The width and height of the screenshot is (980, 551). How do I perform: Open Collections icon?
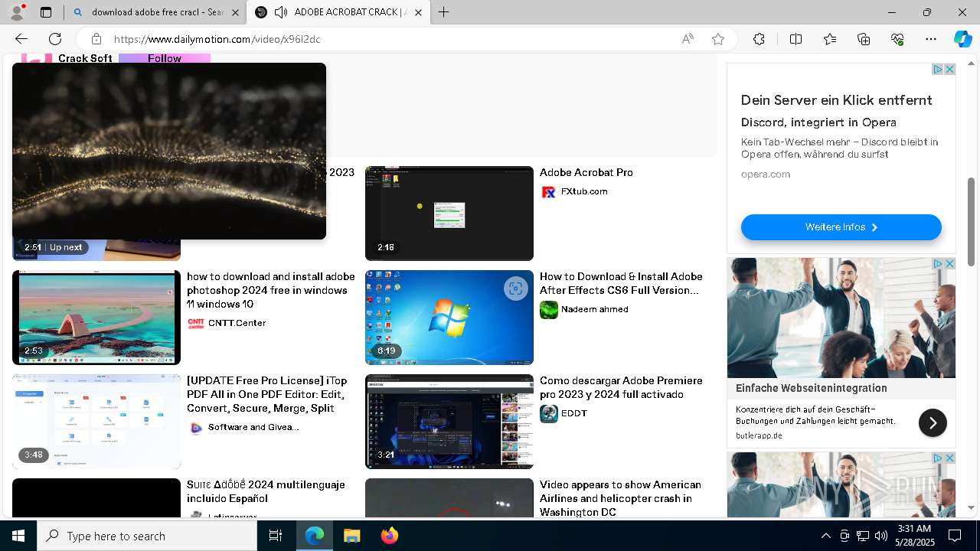[x=864, y=39]
